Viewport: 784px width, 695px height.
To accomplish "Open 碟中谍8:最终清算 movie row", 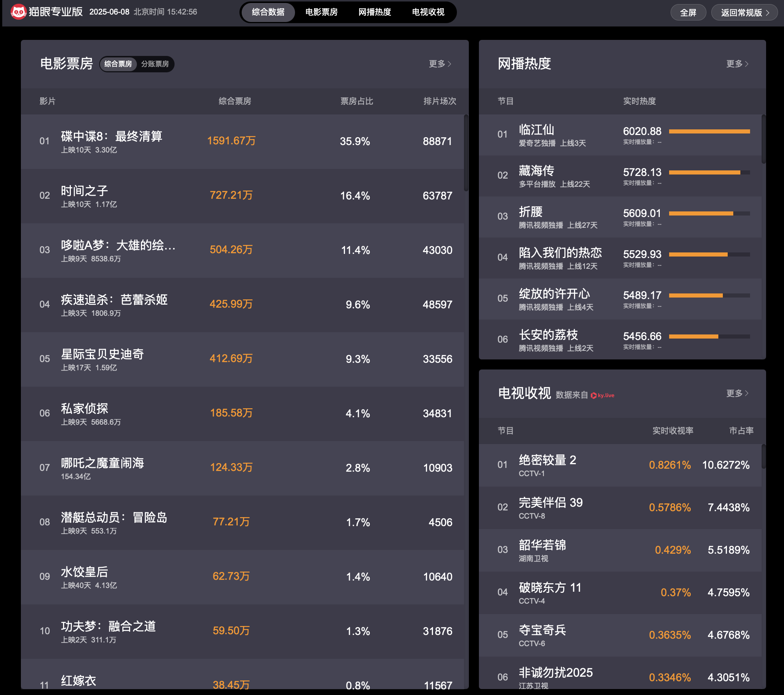I will point(111,137).
